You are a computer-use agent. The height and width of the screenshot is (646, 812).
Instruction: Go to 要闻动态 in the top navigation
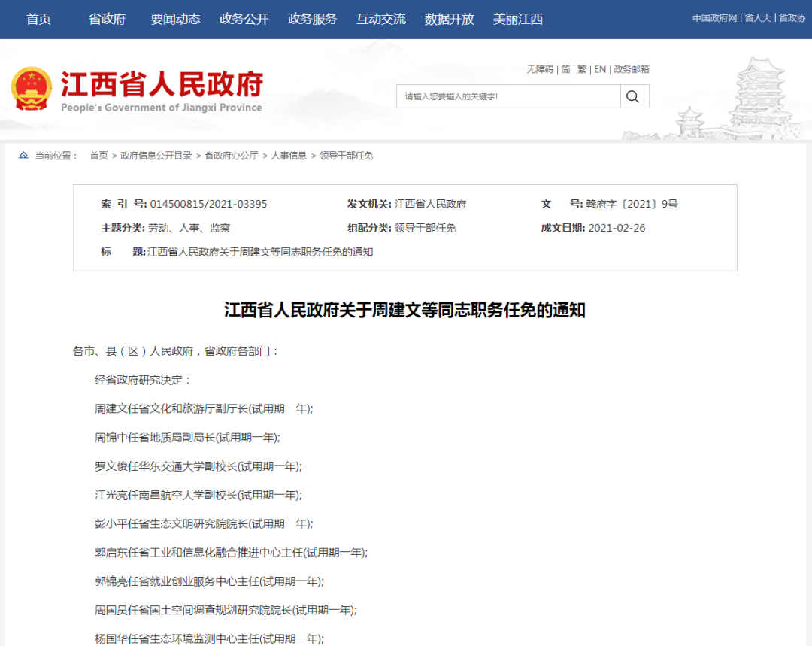[175, 19]
